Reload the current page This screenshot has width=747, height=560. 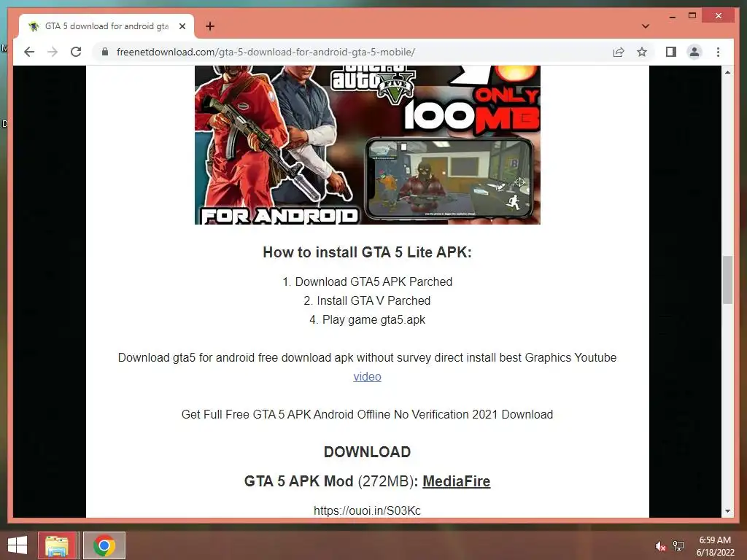pos(76,52)
